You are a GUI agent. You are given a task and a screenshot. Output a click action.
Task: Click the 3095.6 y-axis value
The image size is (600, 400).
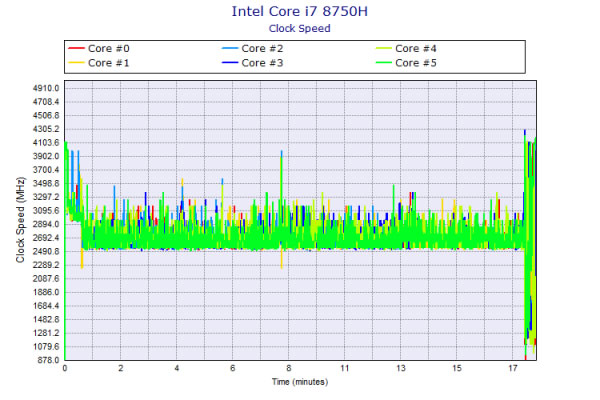tap(46, 211)
